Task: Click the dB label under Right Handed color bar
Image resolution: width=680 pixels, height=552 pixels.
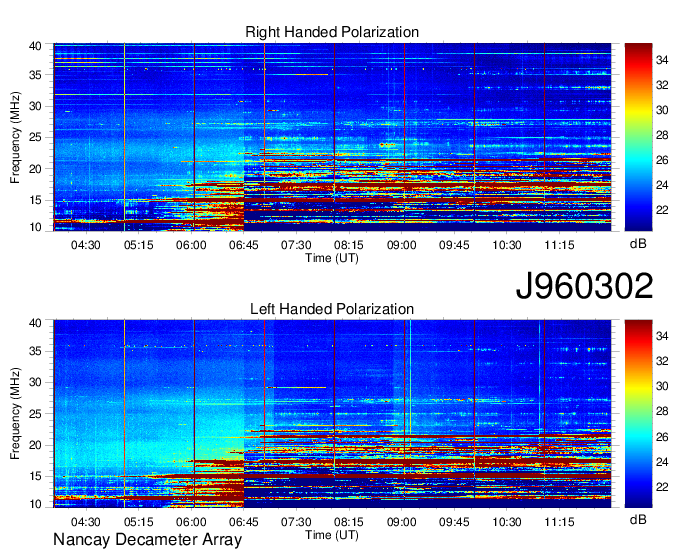Action: [x=638, y=244]
